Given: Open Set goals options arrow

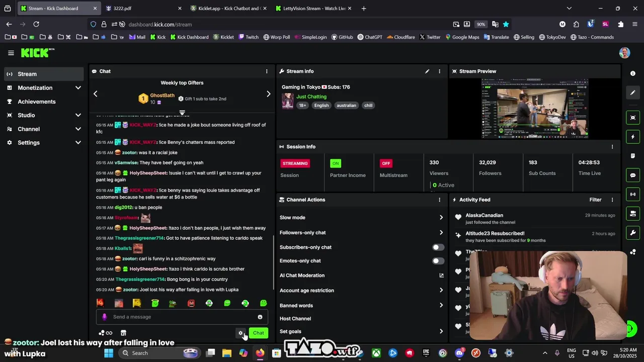Looking at the screenshot, I should click(441, 331).
